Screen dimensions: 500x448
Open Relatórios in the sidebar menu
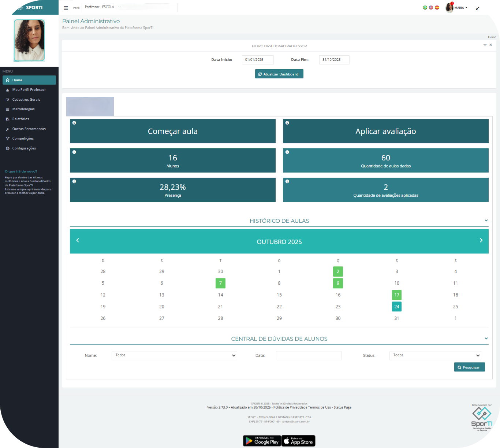click(20, 119)
